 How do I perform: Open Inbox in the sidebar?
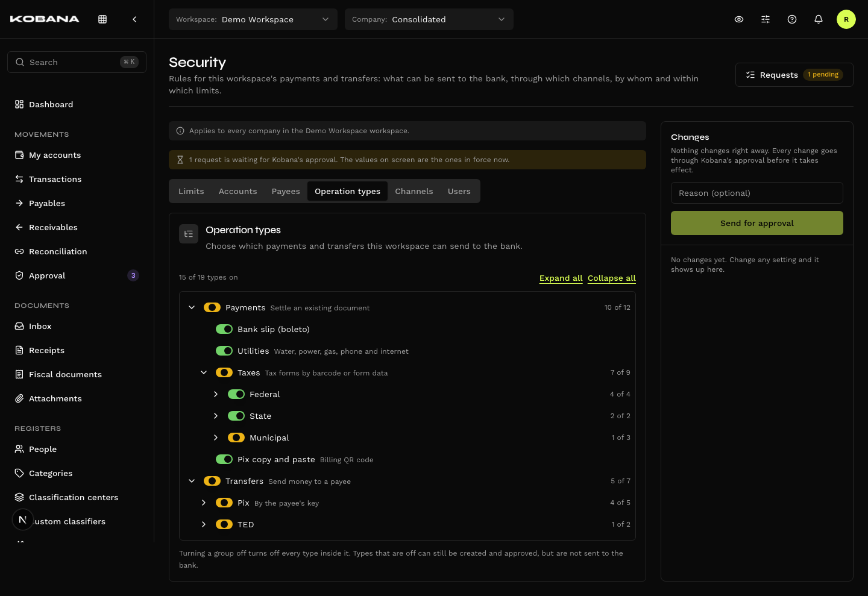coord(77,326)
